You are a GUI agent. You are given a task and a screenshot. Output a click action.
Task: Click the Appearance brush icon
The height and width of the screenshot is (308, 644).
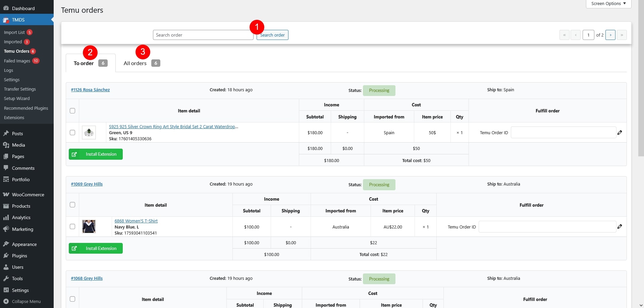pyautogui.click(x=6, y=244)
